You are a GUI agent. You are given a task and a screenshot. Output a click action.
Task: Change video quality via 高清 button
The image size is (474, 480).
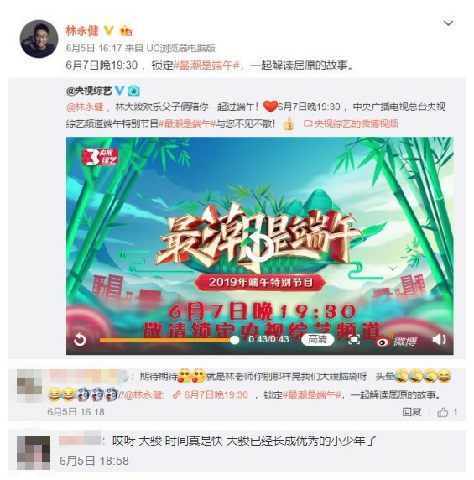coord(317,339)
